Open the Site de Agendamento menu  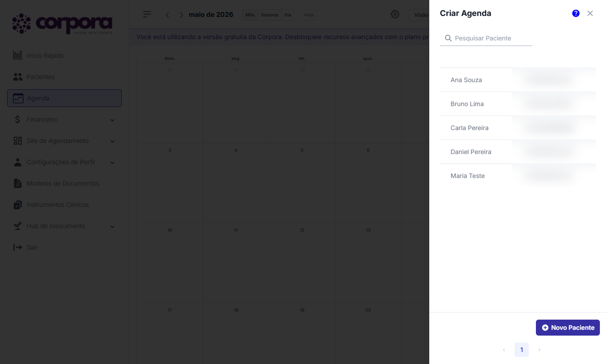(x=64, y=141)
